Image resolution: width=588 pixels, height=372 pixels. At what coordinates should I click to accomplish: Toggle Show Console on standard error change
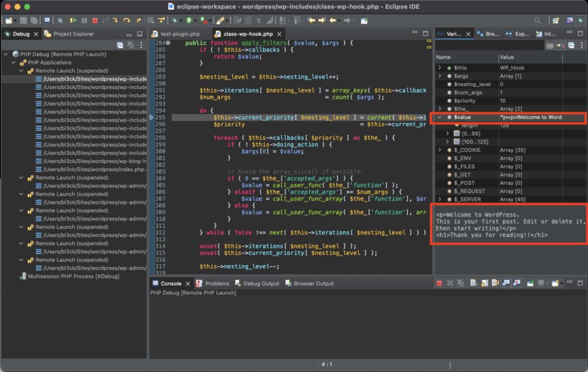tap(517, 283)
